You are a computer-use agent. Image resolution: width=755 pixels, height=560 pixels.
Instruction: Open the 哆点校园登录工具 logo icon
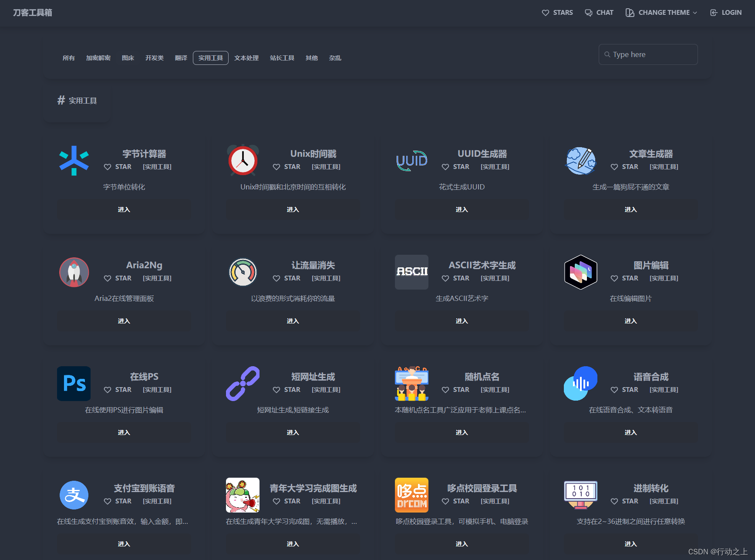[411, 495]
